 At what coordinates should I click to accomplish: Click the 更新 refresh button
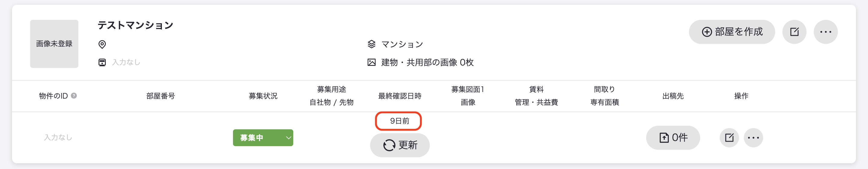pos(400,145)
